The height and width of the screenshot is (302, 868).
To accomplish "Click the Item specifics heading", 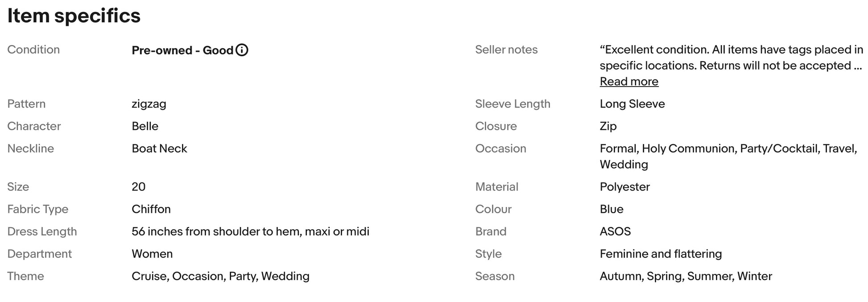I will point(74,16).
